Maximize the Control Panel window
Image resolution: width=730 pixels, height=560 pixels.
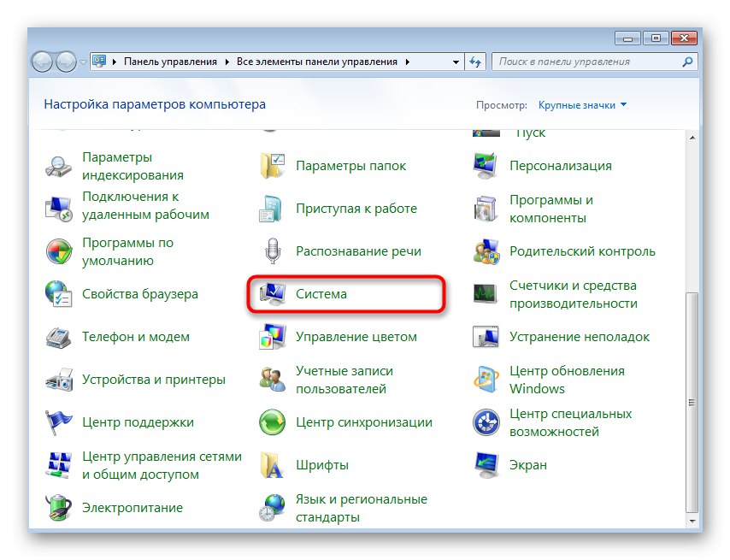[656, 38]
